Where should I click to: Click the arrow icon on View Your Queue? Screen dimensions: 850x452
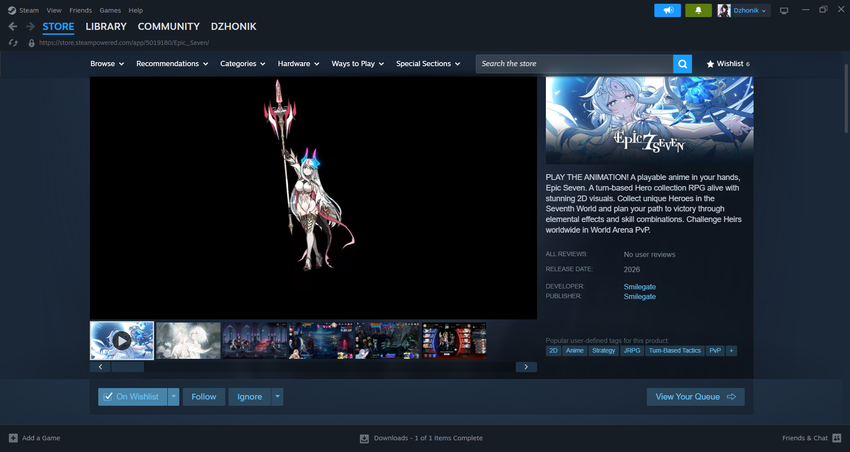[731, 397]
